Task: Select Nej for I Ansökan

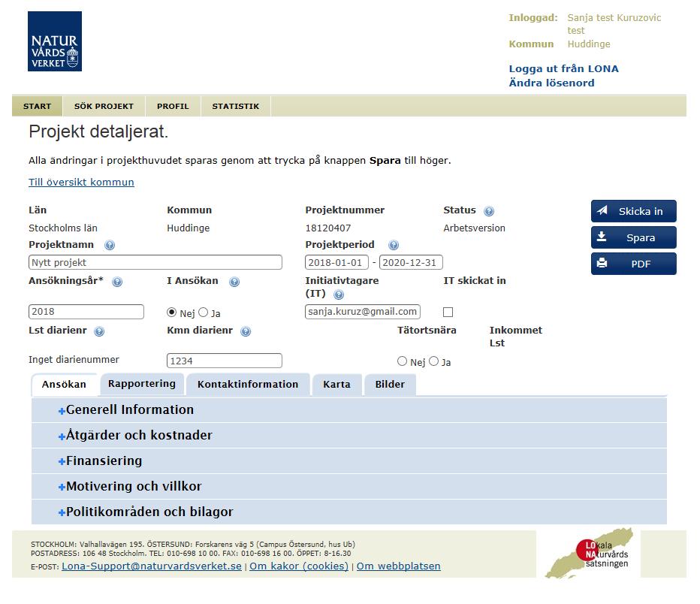Action: (171, 313)
